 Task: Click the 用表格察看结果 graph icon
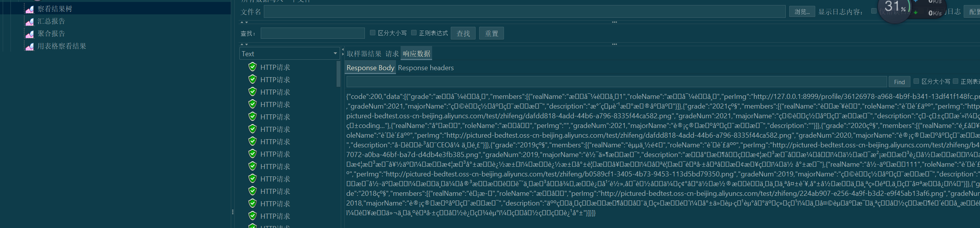pos(30,46)
